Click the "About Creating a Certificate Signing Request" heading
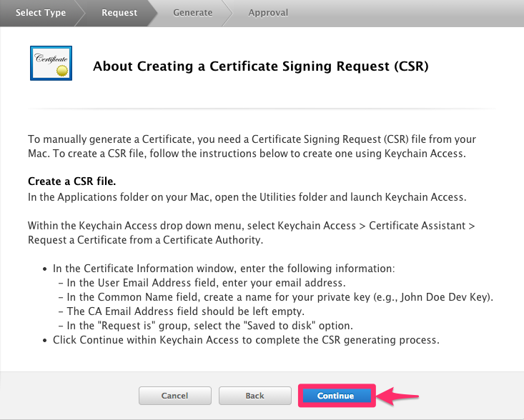524x420 pixels. [x=260, y=66]
